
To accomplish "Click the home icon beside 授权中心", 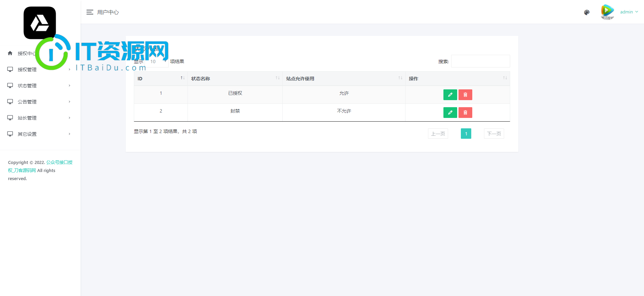I will 10,53.
